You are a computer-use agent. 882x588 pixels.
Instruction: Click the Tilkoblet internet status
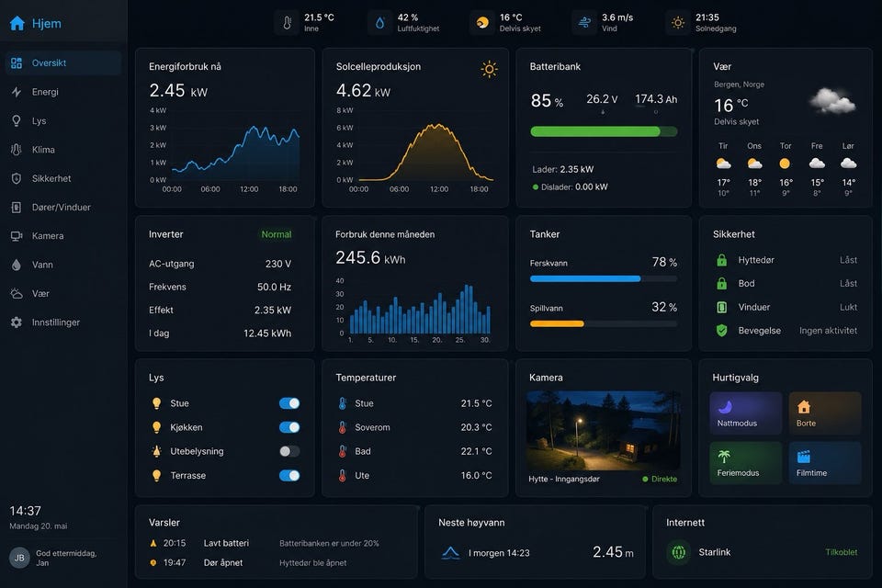coord(841,552)
